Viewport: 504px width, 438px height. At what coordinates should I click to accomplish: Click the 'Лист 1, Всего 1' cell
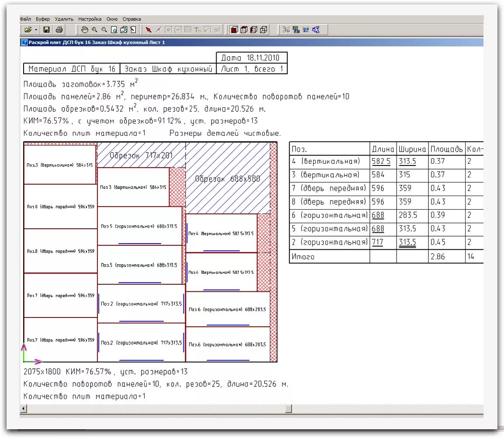252,69
